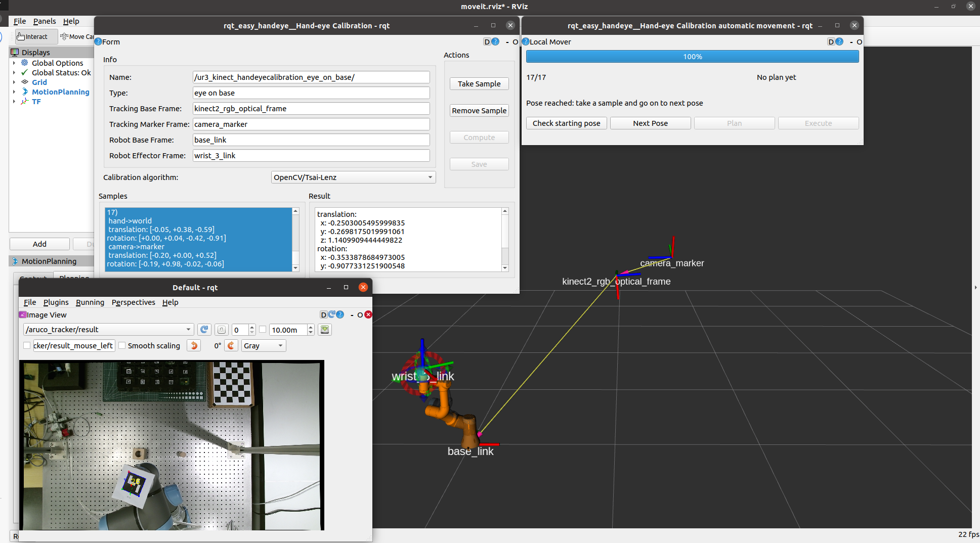Open Help menu in Default rqt window

tap(170, 302)
